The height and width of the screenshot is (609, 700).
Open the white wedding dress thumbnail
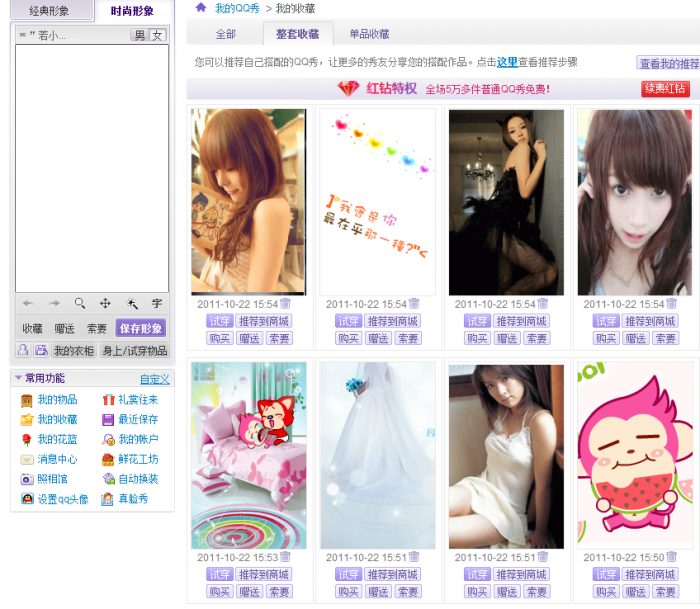click(x=378, y=455)
